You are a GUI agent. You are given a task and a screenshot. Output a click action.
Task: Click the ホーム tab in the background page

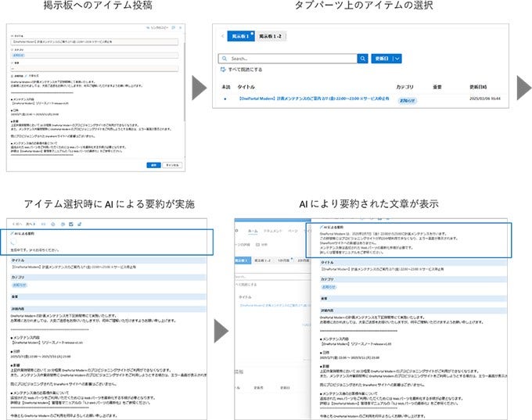tap(253, 231)
